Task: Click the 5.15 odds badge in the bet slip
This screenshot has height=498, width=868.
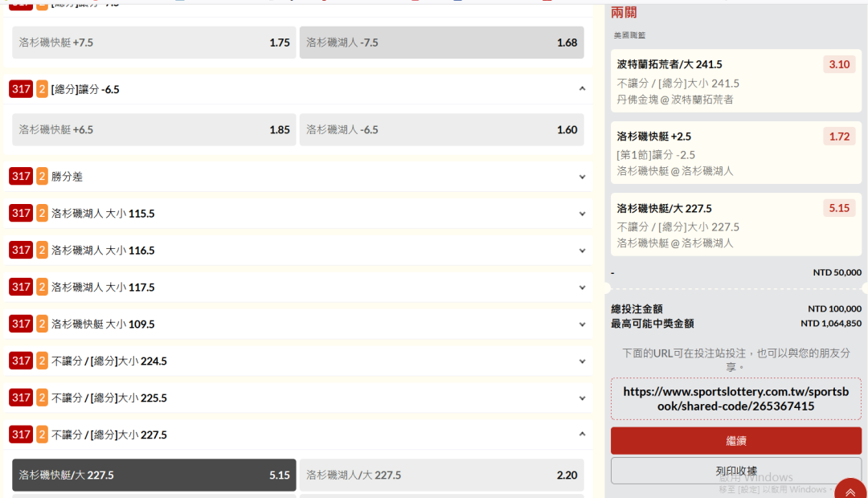Action: coord(839,208)
